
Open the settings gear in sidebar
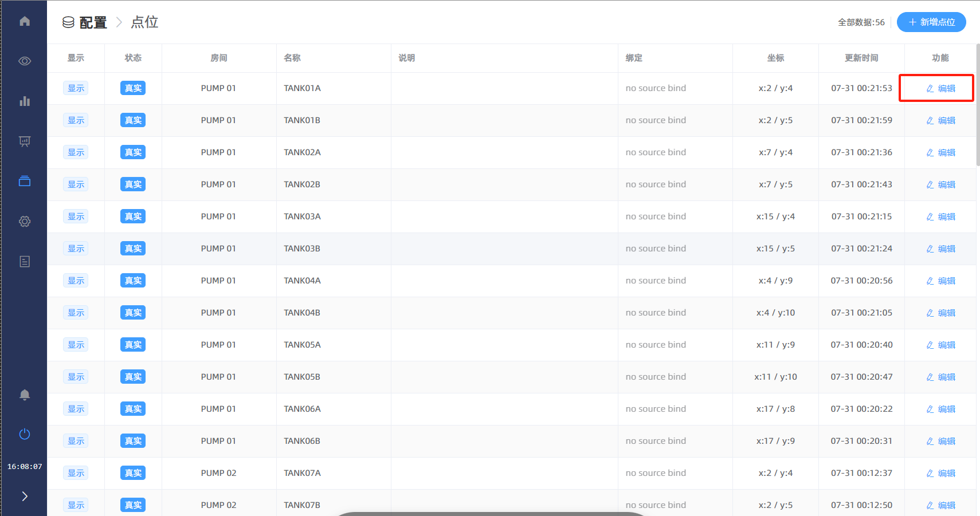(25, 222)
